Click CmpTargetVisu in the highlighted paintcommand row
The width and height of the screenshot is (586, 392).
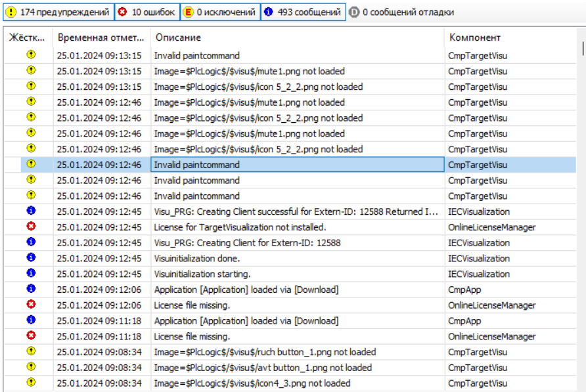coord(478,165)
